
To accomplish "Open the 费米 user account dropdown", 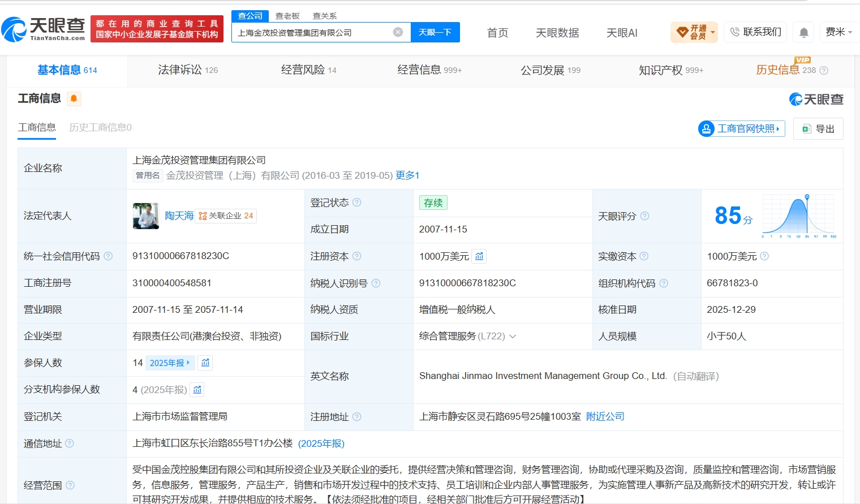I will pyautogui.click(x=838, y=32).
